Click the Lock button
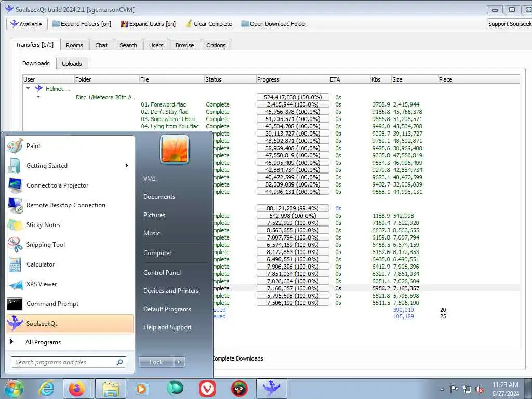The image size is (532, 399). 156,362
